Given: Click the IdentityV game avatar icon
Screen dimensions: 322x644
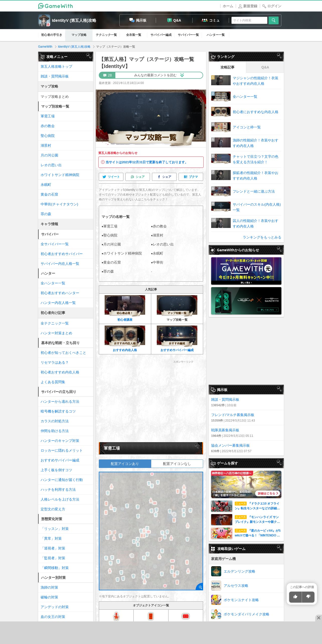Looking at the screenshot, I should pos(44,20).
